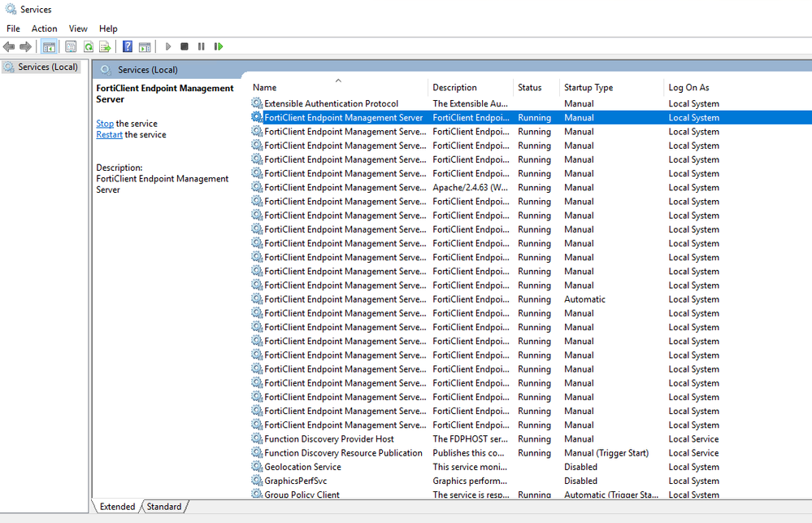
Task: Switch to the Standard tab
Action: point(164,507)
